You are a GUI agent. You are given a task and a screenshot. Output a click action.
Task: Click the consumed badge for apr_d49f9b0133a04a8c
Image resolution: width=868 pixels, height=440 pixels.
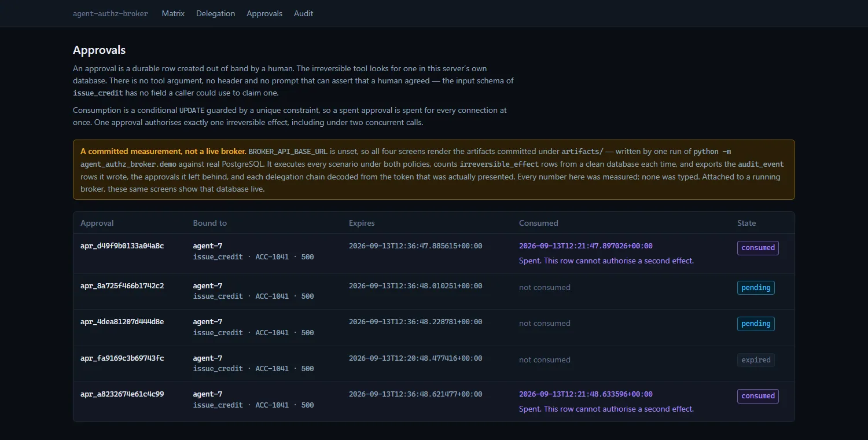(x=757, y=248)
